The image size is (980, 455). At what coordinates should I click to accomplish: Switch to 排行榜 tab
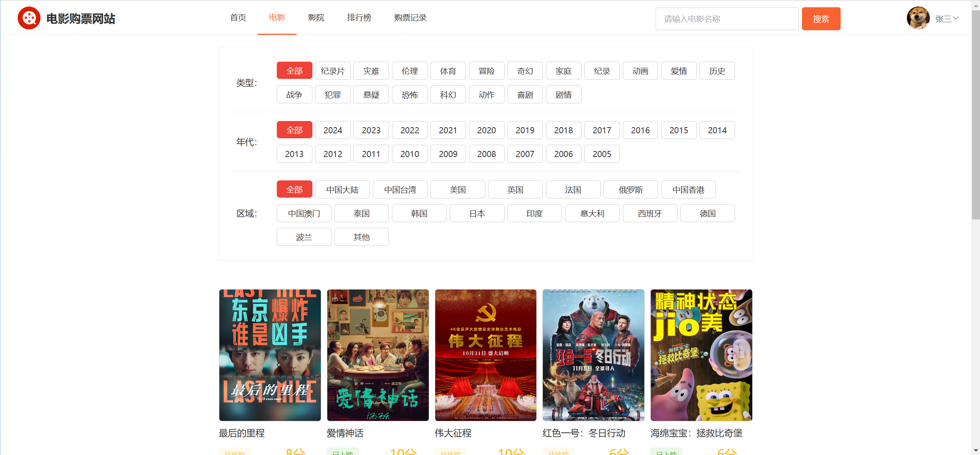click(x=359, y=18)
